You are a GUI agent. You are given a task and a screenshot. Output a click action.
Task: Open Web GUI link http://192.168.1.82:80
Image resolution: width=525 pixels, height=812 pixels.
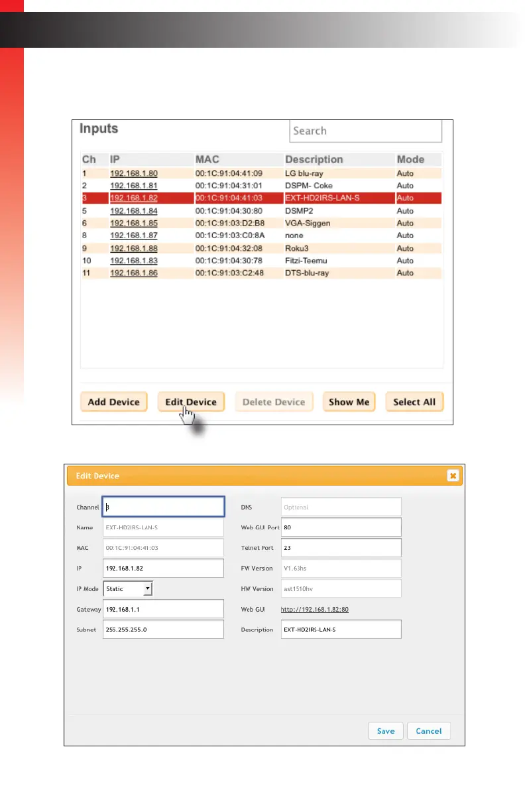tap(315, 609)
